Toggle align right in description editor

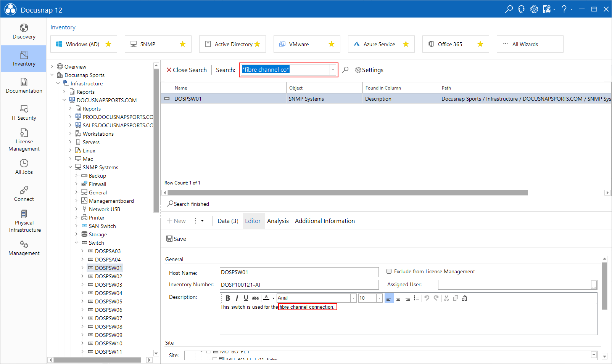407,298
